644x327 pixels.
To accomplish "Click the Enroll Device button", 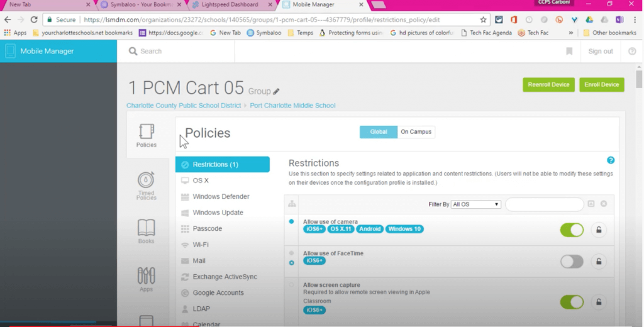I will pos(602,85).
